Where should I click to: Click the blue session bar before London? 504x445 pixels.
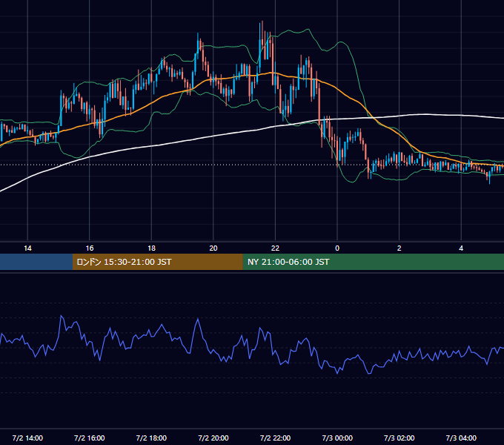coord(36,262)
